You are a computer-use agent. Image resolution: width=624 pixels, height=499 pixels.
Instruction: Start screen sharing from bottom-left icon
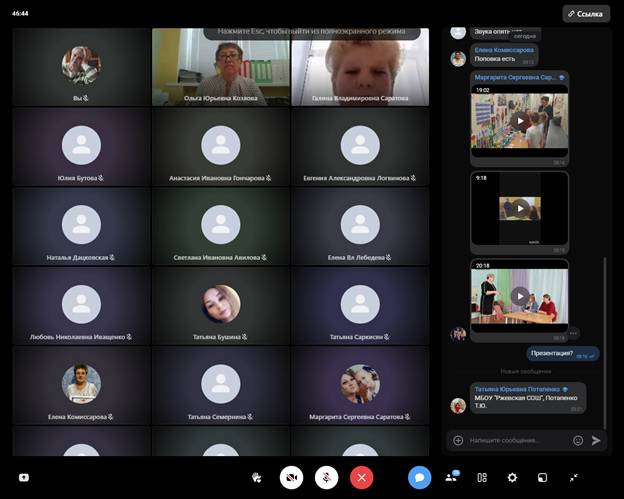coord(24,478)
